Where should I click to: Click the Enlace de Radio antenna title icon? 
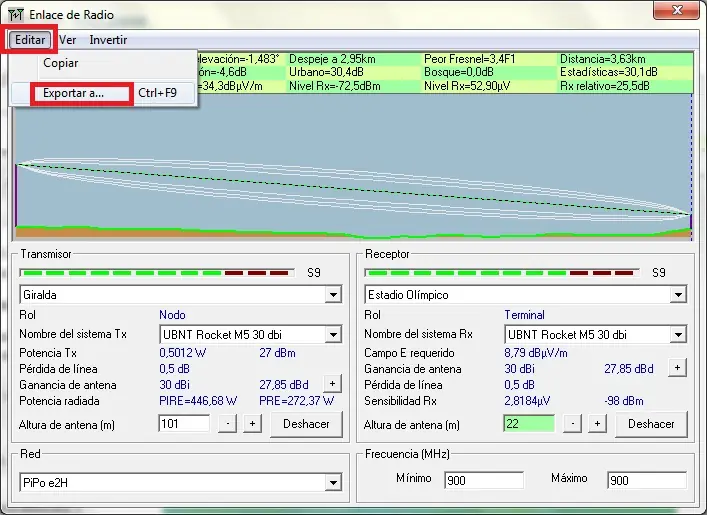point(15,14)
